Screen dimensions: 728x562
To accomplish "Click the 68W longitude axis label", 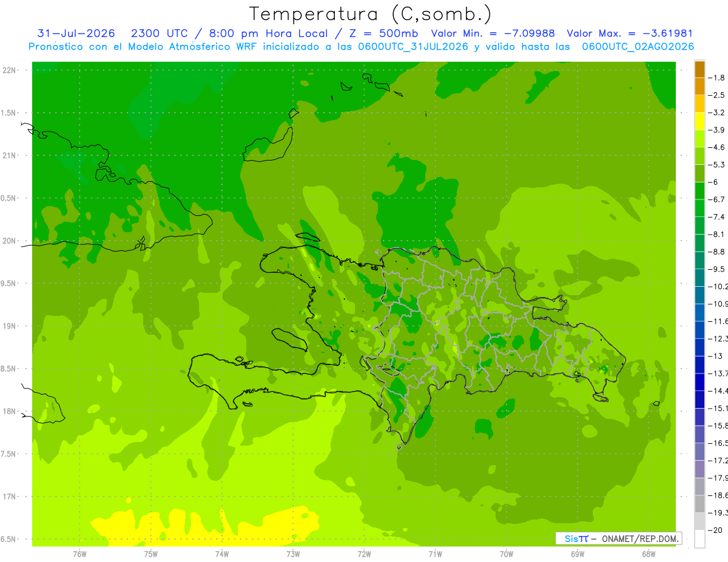I will point(649,555).
